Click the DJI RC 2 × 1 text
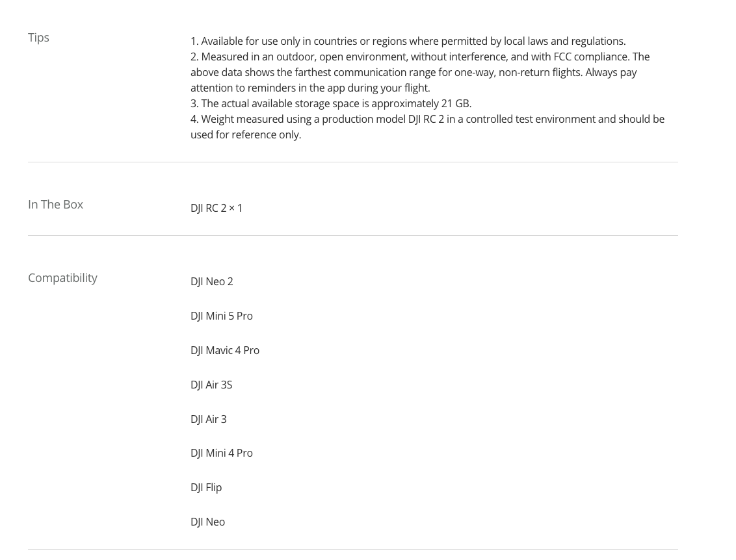Image resolution: width=736 pixels, height=560 pixels. click(217, 209)
